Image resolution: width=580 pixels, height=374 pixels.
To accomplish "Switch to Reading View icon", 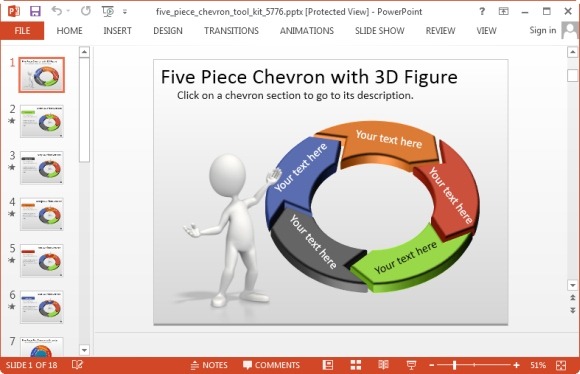I will click(x=384, y=365).
